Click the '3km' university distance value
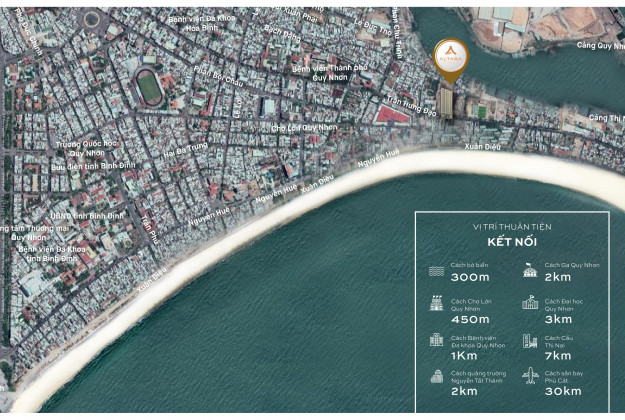The width and height of the screenshot is (625, 420). (558, 320)
